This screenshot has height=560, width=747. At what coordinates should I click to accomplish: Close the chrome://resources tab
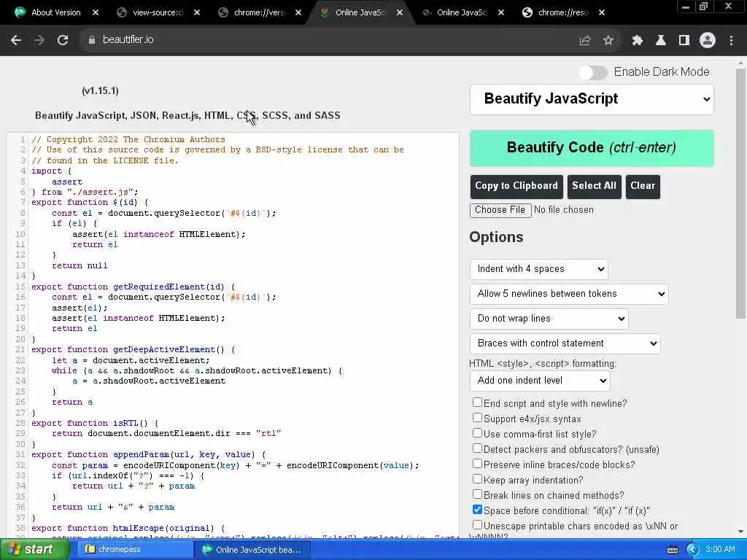tap(602, 13)
